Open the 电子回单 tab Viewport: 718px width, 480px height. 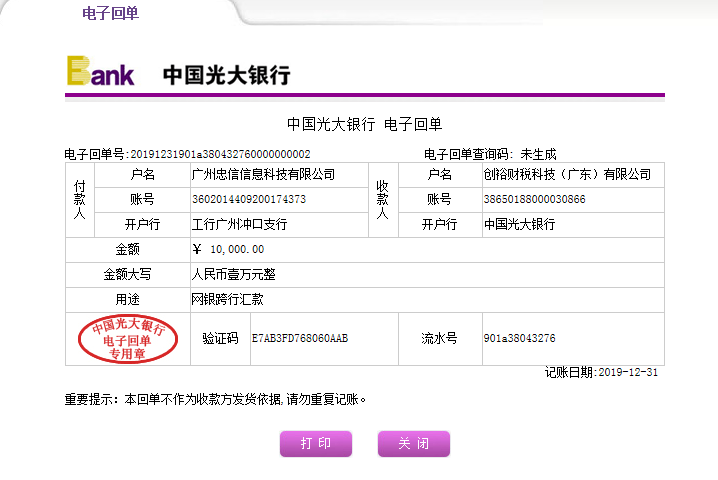tap(110, 13)
